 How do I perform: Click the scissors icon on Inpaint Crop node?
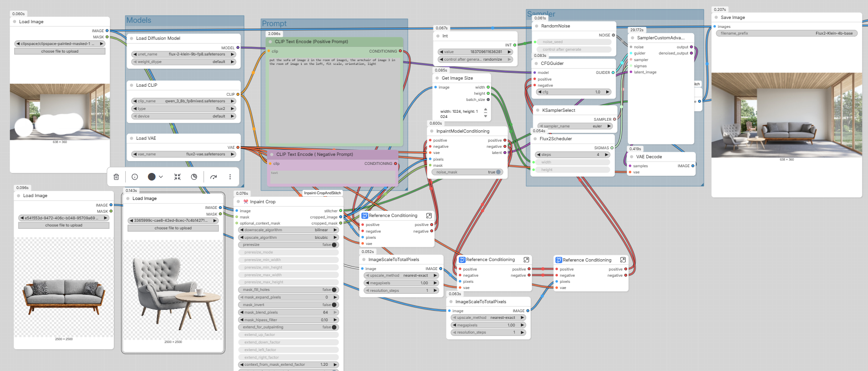tap(246, 202)
